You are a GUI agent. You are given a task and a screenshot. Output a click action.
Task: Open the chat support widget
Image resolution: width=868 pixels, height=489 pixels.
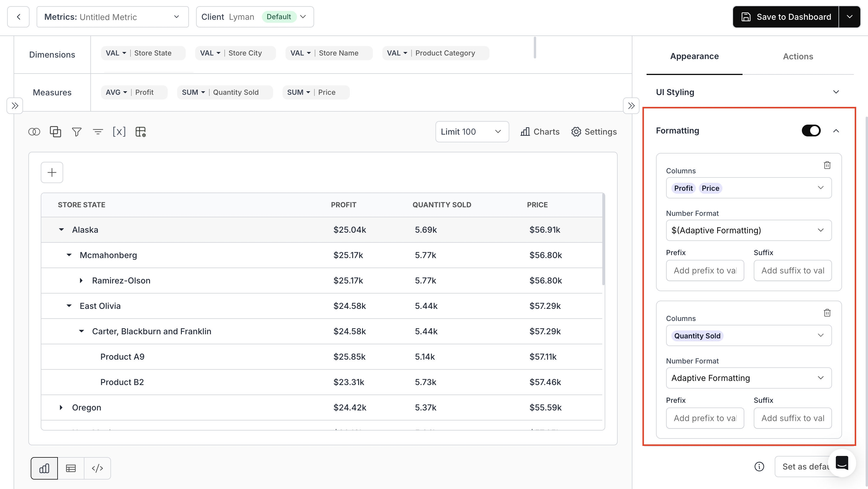point(842,463)
